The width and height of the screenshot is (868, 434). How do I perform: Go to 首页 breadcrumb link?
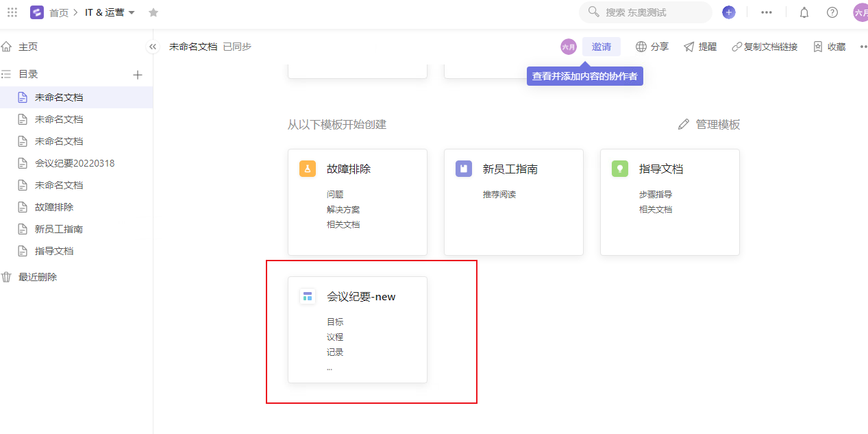click(59, 12)
